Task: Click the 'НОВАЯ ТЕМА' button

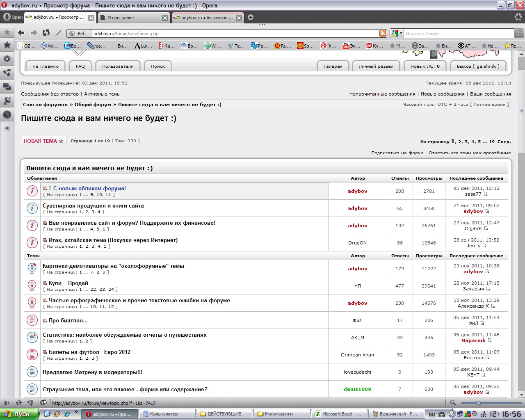Action: (x=43, y=141)
